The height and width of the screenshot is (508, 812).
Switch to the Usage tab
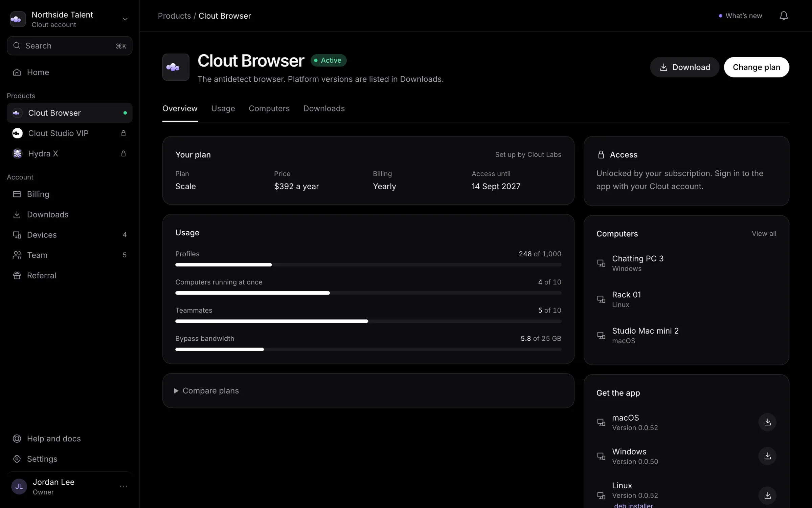223,108
